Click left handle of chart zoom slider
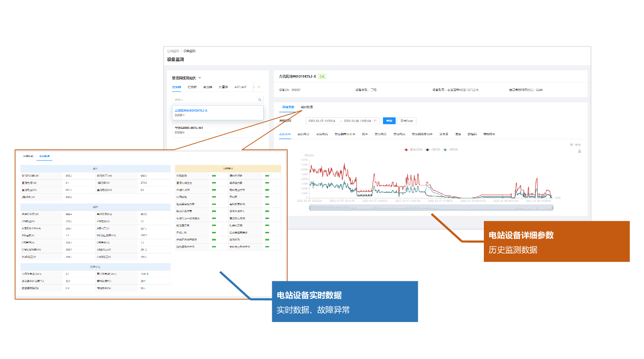Viewport: 644px width, 359px height. (310, 208)
